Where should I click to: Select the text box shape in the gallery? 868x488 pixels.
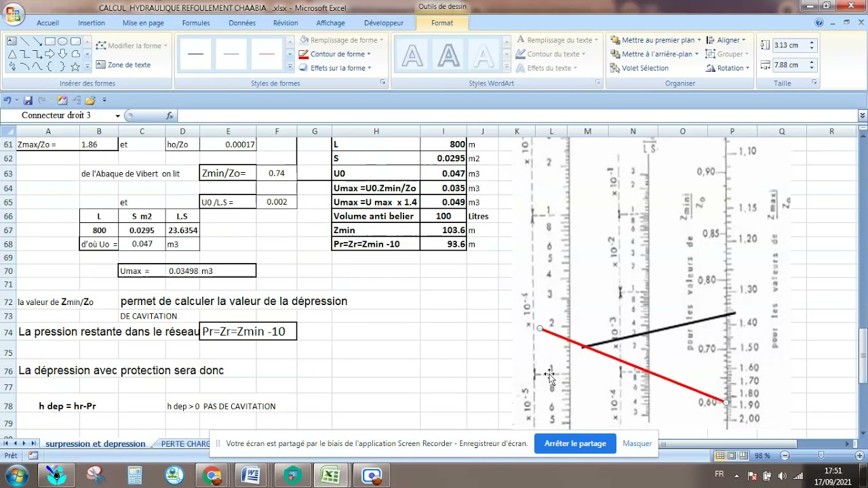pyautogui.click(x=12, y=41)
